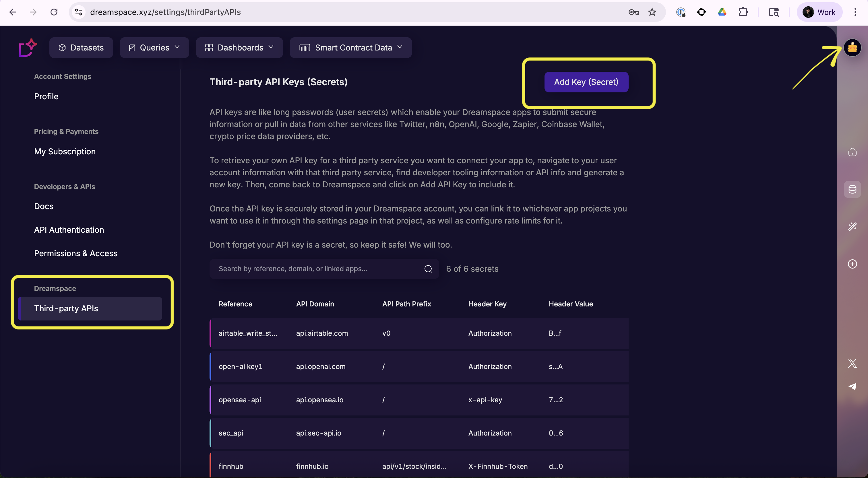Viewport: 868px width, 478px height.
Task: Click the plus circle icon in right sidebar
Action: (852, 264)
